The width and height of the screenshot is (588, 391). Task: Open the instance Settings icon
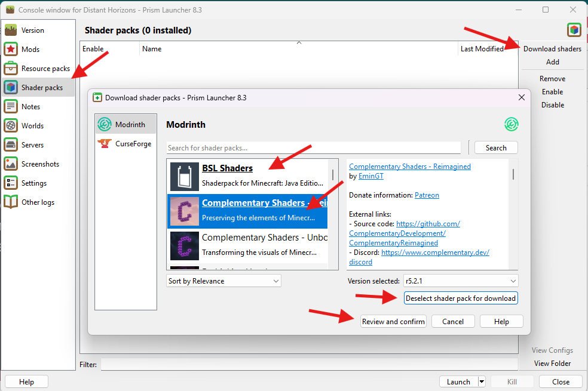[11, 183]
